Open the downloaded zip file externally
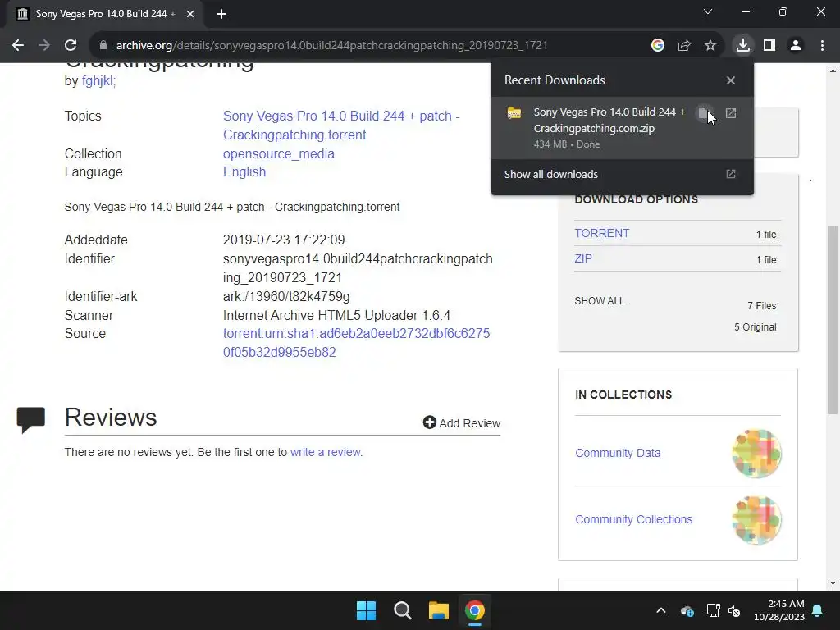This screenshot has height=630, width=840. (731, 113)
